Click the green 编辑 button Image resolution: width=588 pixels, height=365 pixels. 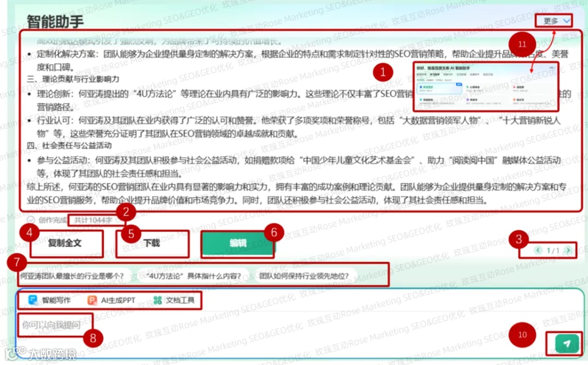pyautogui.click(x=238, y=243)
